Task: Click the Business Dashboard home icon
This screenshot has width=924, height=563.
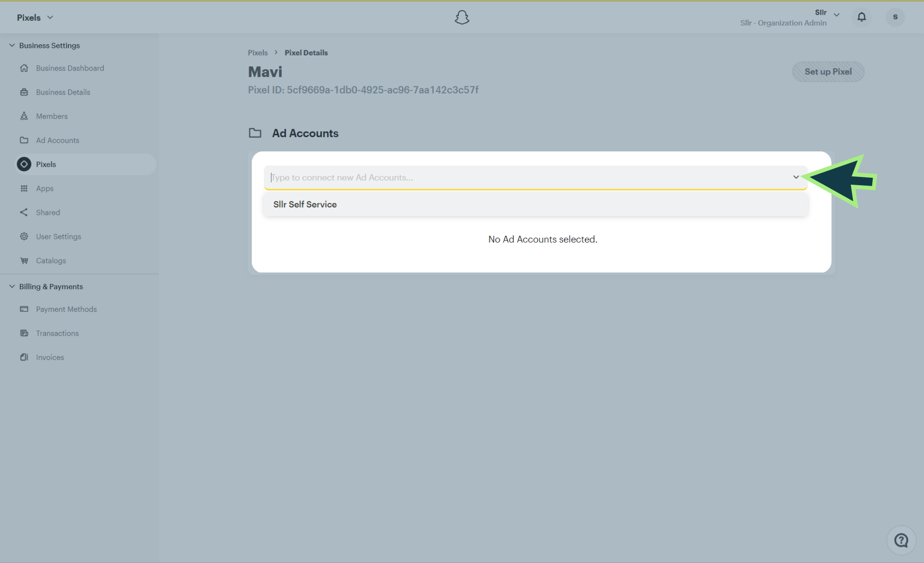Action: [x=24, y=68]
